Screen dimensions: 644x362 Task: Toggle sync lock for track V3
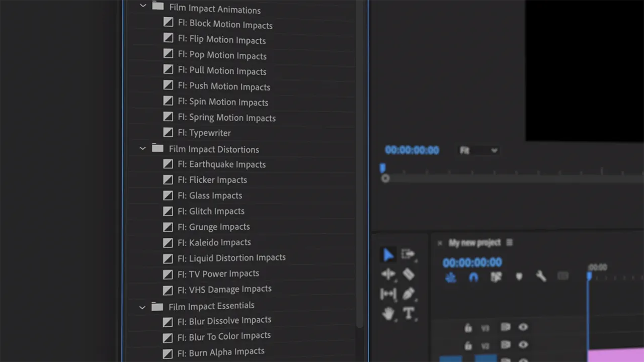coord(506,327)
